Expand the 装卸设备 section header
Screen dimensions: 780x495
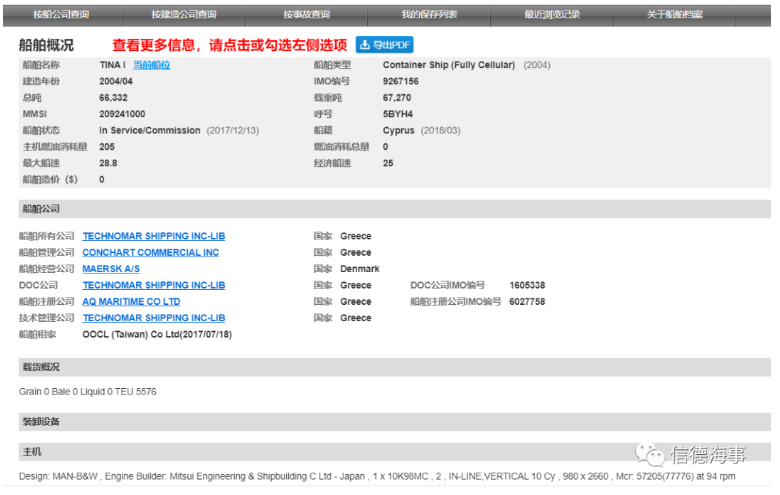point(40,421)
